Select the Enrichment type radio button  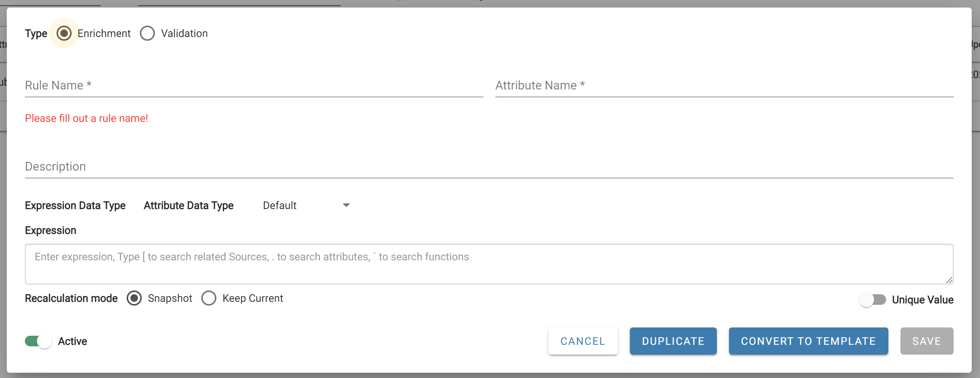click(64, 34)
